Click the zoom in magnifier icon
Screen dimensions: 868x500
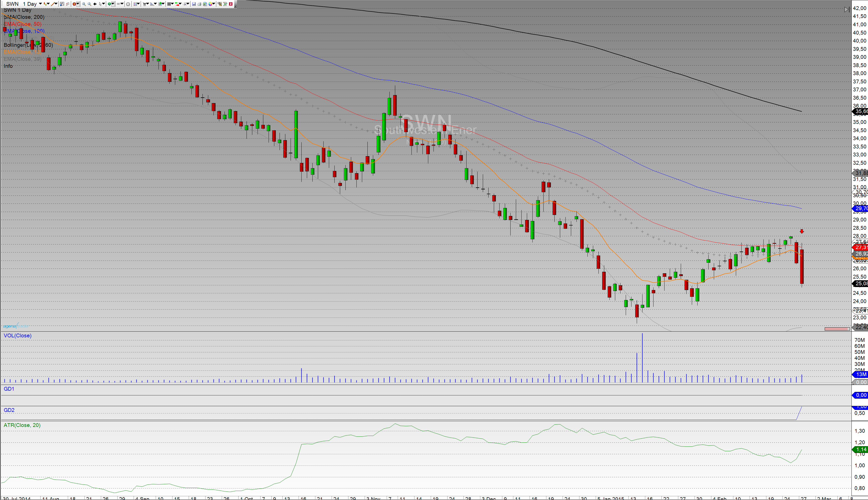tap(84, 4)
